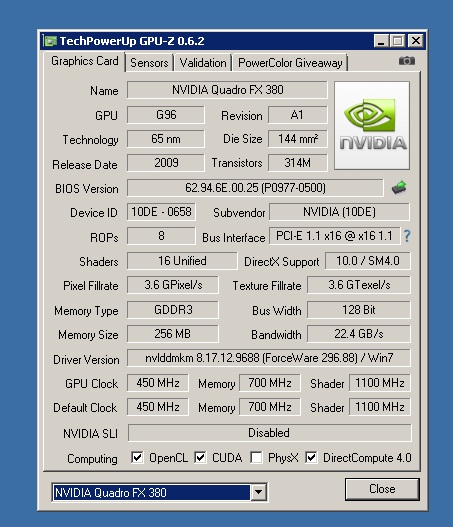Click the Memory Size field 256 MB
The image size is (453, 527).
point(173,334)
